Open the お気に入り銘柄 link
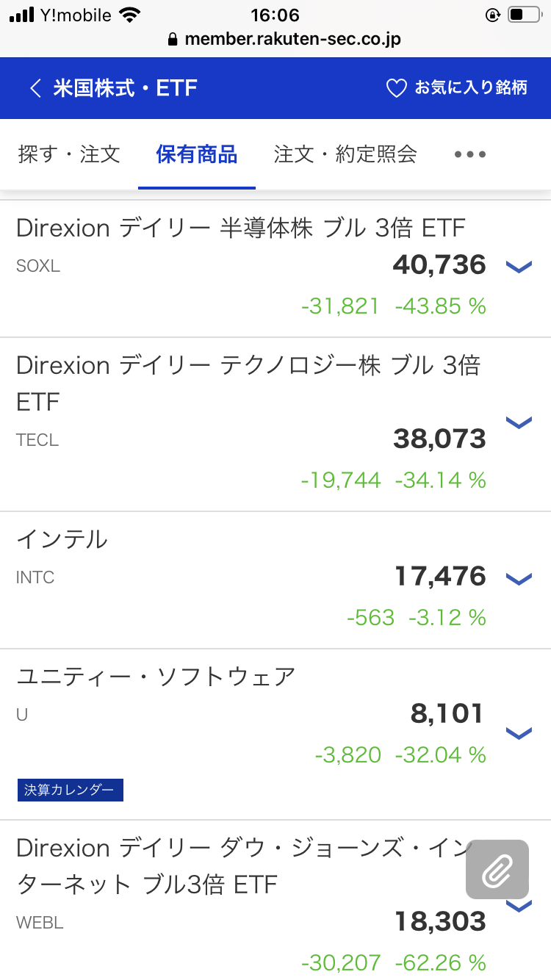Image resolution: width=551 pixels, height=980 pixels. tap(471, 89)
